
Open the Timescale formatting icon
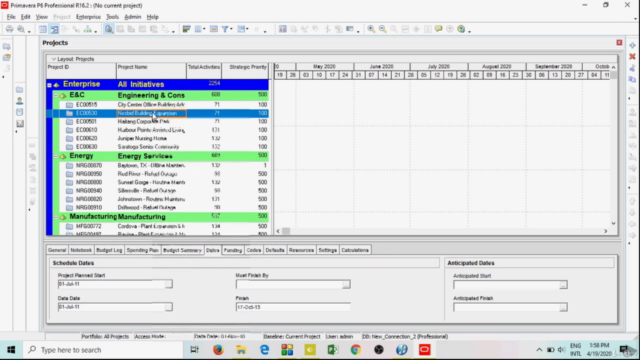point(214,29)
